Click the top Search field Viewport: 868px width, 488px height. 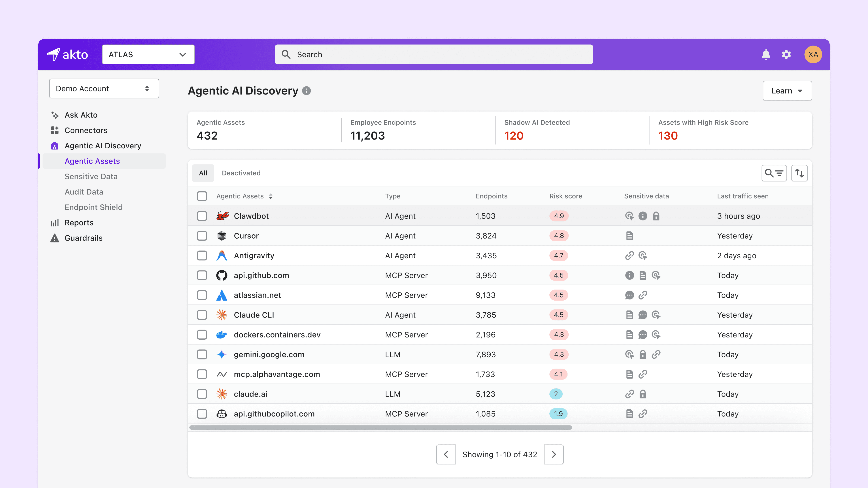point(434,55)
